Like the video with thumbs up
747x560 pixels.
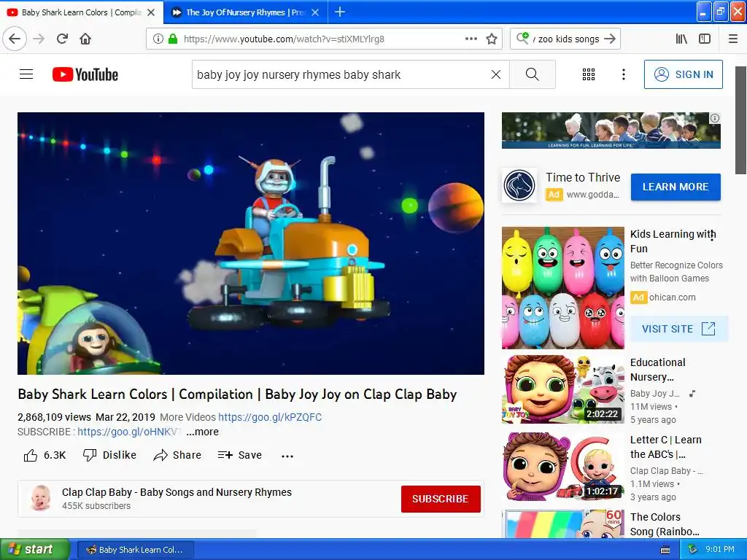(44, 455)
